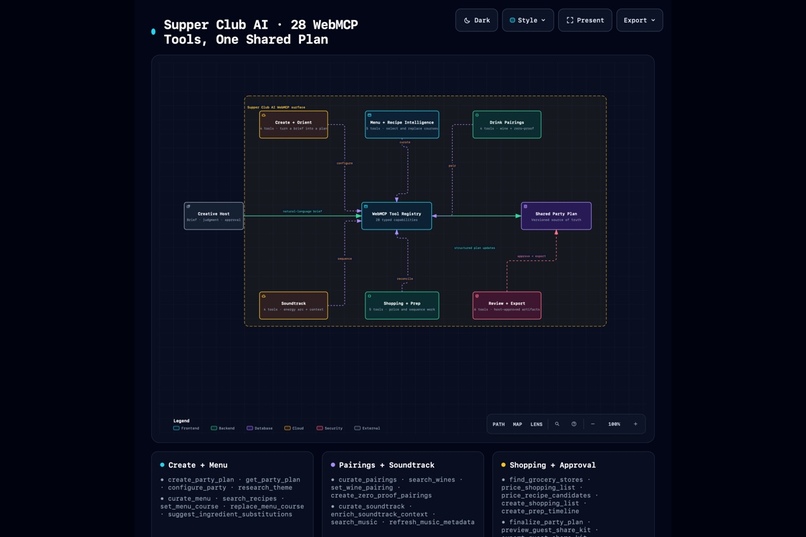Viewport: 806px width, 537px height.
Task: Click the Frontend legend swatch
Action: pyautogui.click(x=176, y=428)
